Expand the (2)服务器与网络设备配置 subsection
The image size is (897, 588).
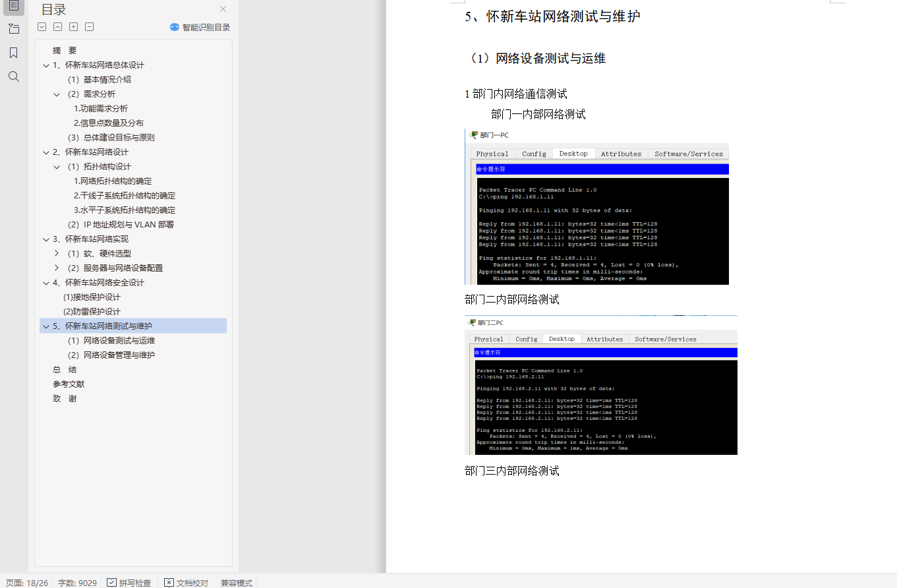pos(57,268)
